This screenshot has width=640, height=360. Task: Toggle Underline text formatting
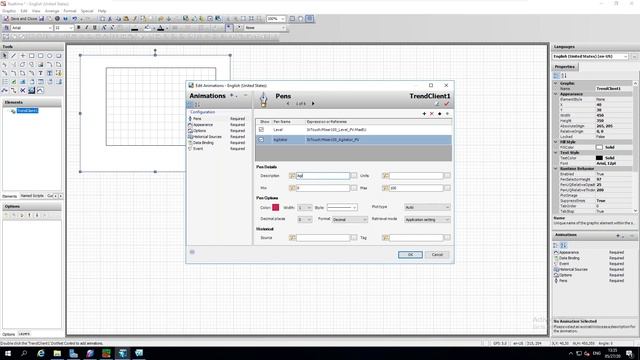(95, 28)
